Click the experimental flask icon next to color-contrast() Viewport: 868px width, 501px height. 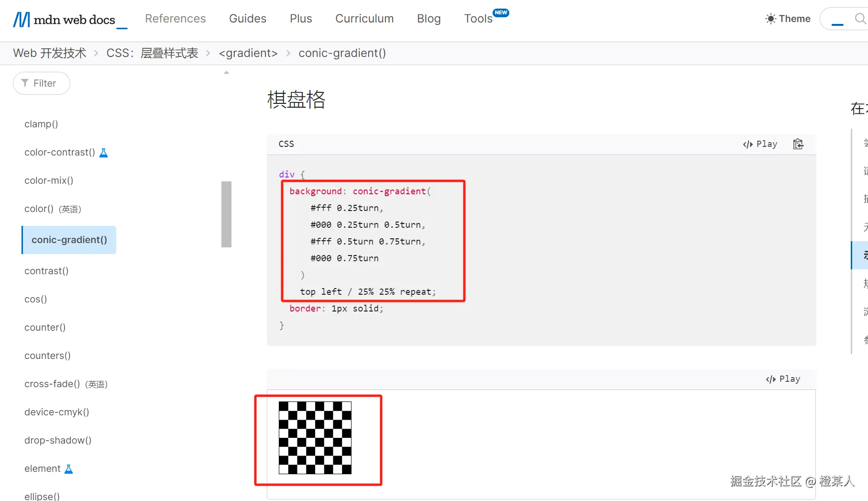103,153
